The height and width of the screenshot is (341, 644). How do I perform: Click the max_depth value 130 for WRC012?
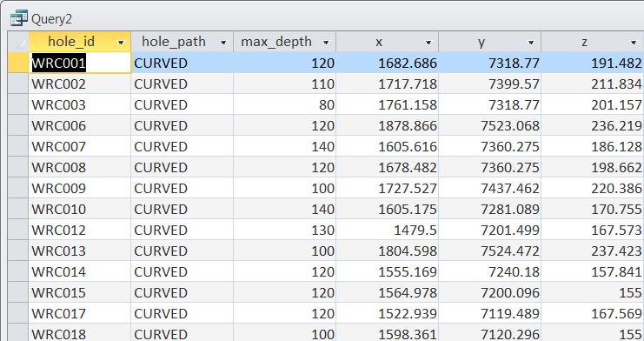pos(284,230)
